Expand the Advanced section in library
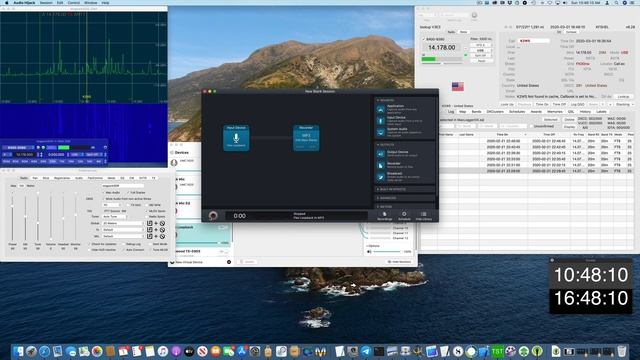 coord(387,198)
